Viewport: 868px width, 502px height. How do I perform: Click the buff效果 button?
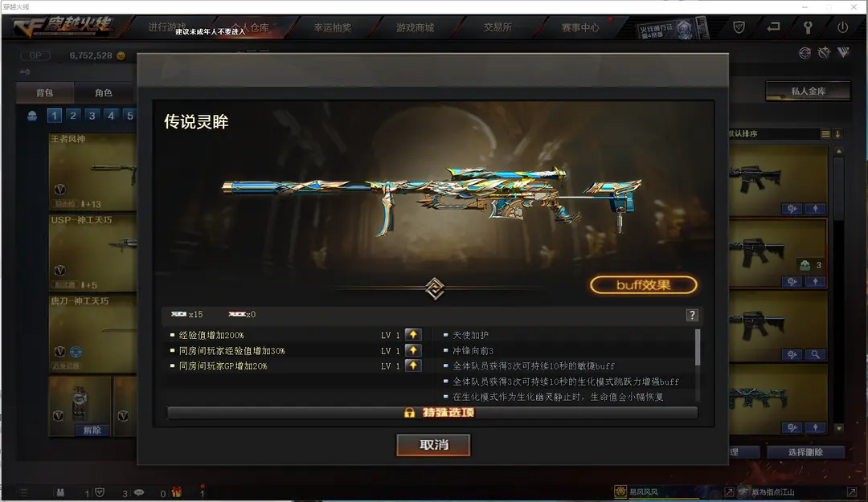pyautogui.click(x=643, y=285)
